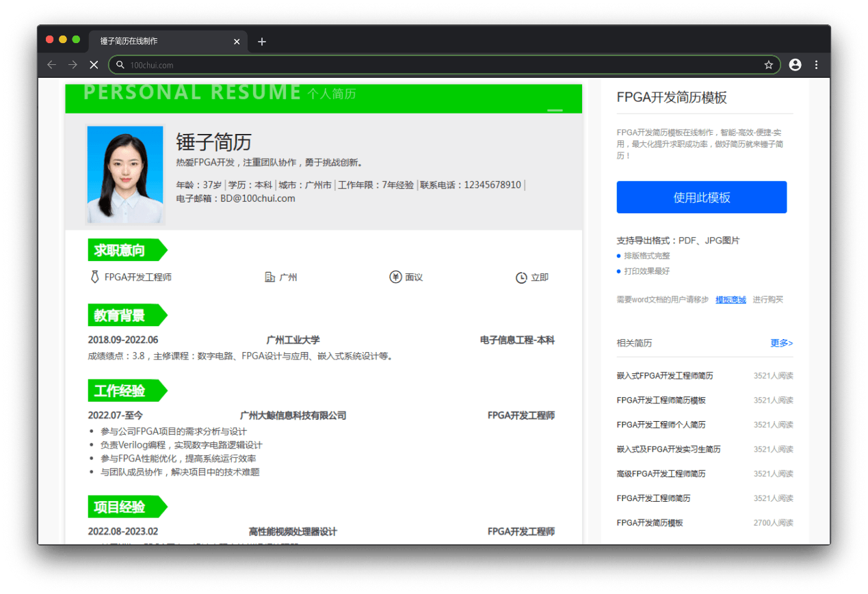Click the building icon beside 广州
868x594 pixels.
coord(269,278)
